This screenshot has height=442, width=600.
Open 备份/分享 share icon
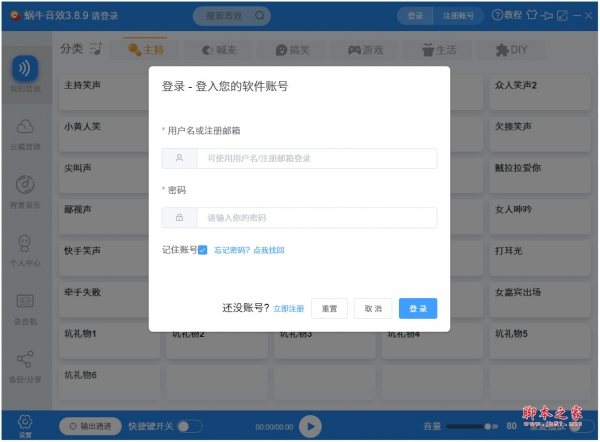[25, 359]
